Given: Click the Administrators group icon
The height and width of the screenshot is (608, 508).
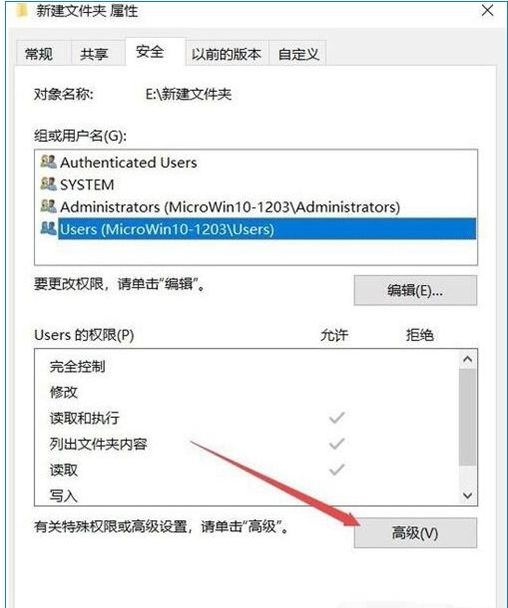Looking at the screenshot, I should 48,206.
